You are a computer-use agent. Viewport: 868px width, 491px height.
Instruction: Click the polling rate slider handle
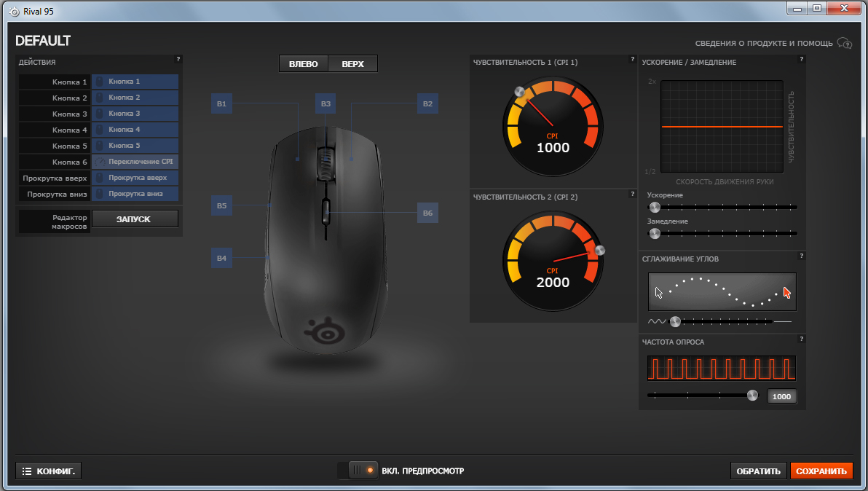pyautogui.click(x=752, y=396)
